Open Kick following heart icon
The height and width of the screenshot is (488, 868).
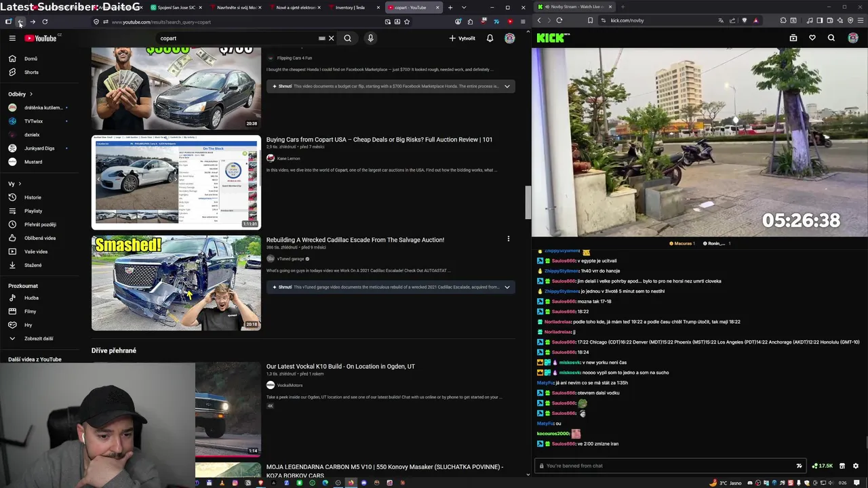(x=812, y=38)
